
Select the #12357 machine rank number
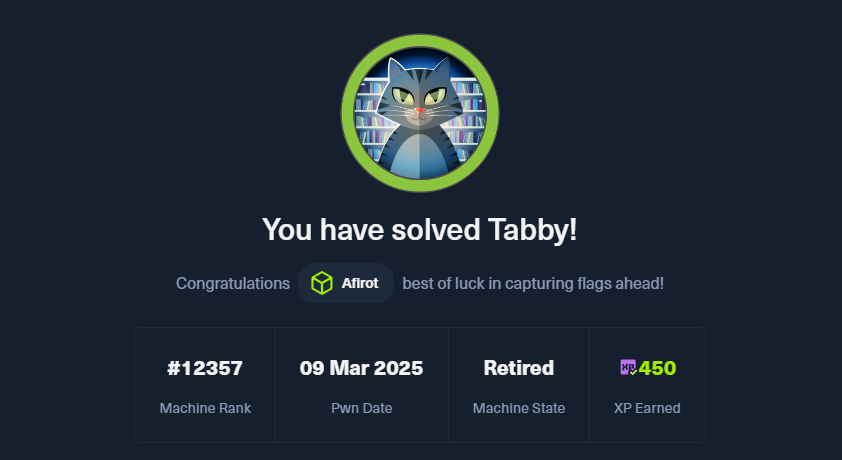(205, 368)
